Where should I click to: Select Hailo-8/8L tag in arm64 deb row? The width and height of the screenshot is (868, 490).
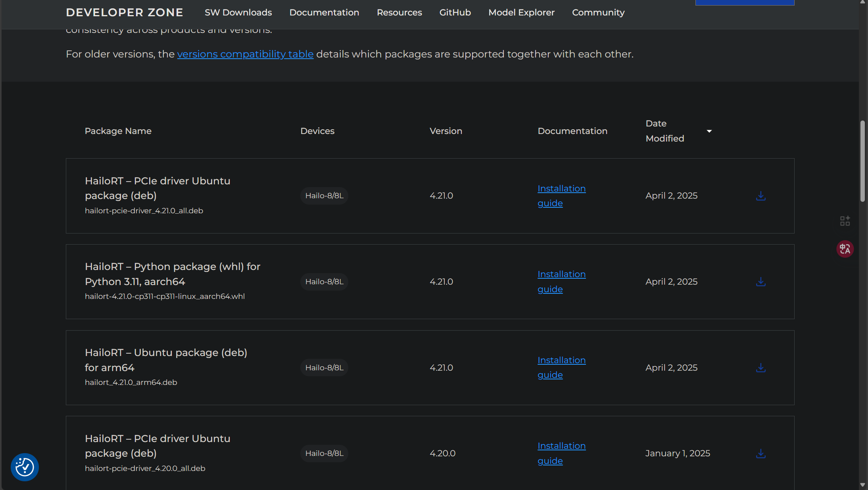pyautogui.click(x=324, y=368)
